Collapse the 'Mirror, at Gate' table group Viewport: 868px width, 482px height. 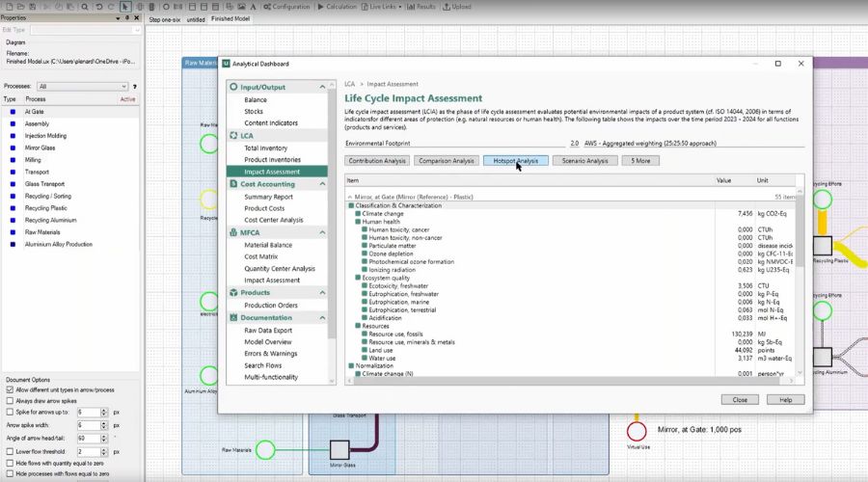349,197
